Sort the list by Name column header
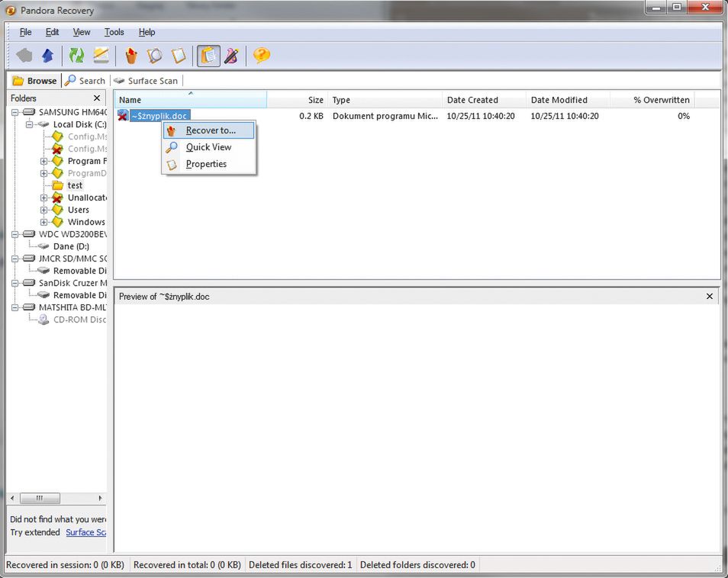728x578 pixels. click(x=190, y=100)
